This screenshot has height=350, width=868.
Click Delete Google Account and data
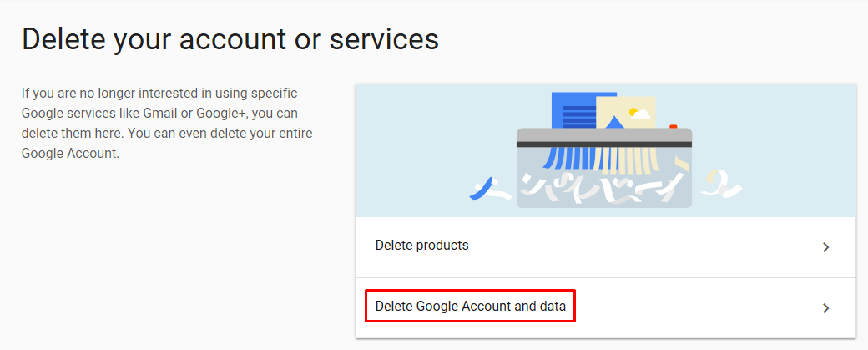click(x=470, y=307)
